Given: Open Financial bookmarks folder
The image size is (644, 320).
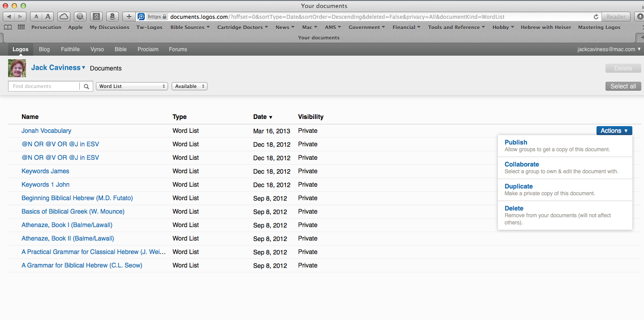Looking at the screenshot, I should pos(406,27).
